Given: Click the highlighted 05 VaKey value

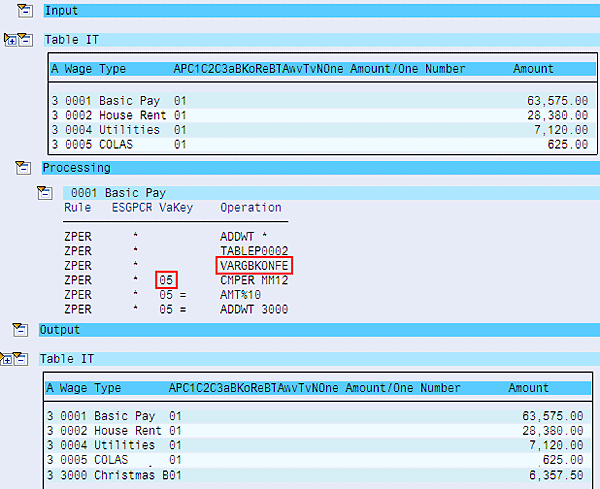Looking at the screenshot, I should pyautogui.click(x=167, y=280).
